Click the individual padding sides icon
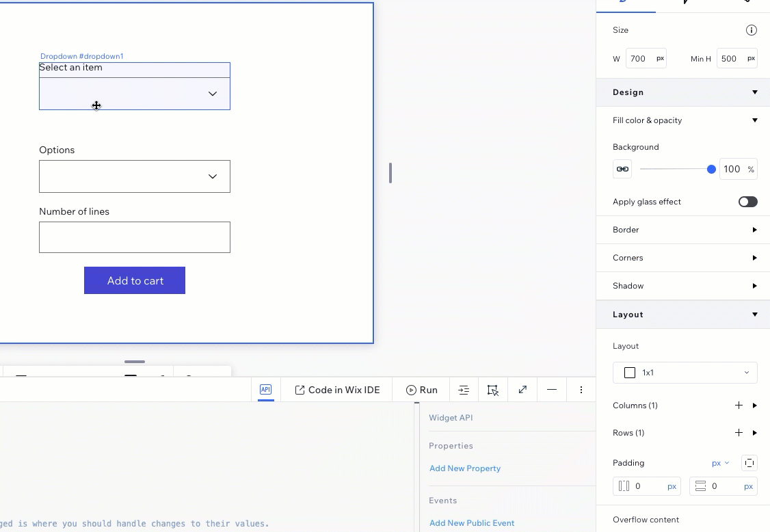This screenshot has width=770, height=532. point(749,463)
